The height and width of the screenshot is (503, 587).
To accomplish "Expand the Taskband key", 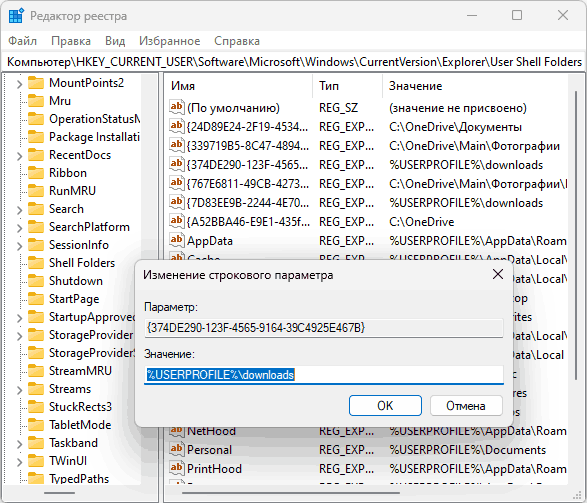I will pyautogui.click(x=19, y=444).
